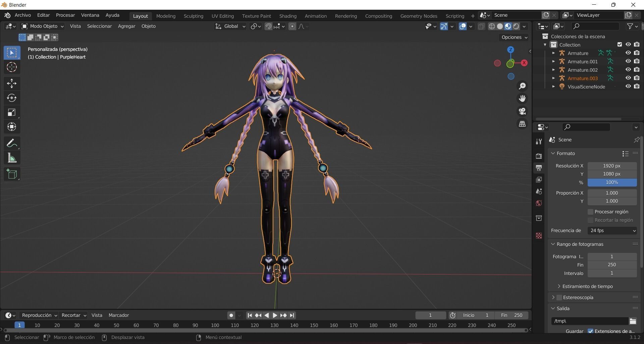Switch to UV Editing workspace tab

pyautogui.click(x=223, y=16)
